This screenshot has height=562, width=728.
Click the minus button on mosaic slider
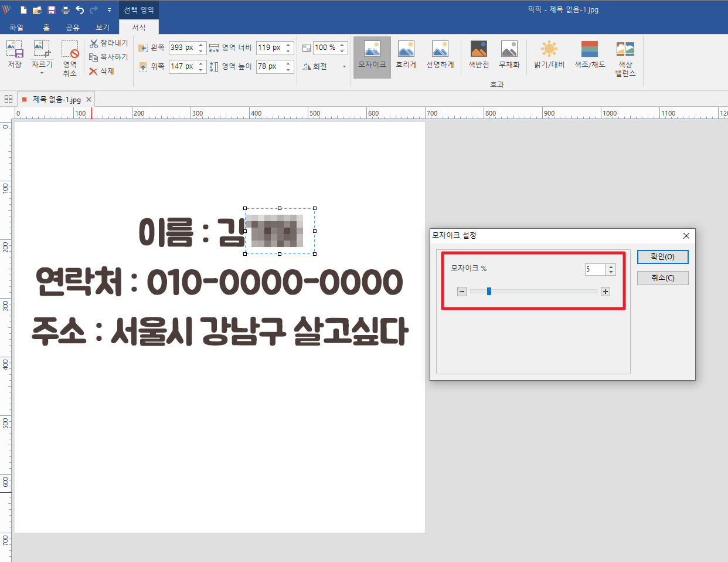pyautogui.click(x=462, y=292)
